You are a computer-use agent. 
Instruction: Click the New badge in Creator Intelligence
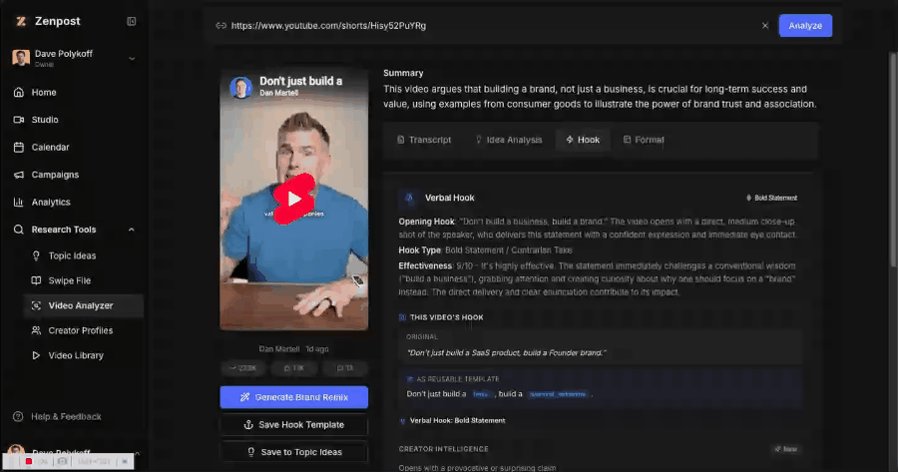coord(786,449)
